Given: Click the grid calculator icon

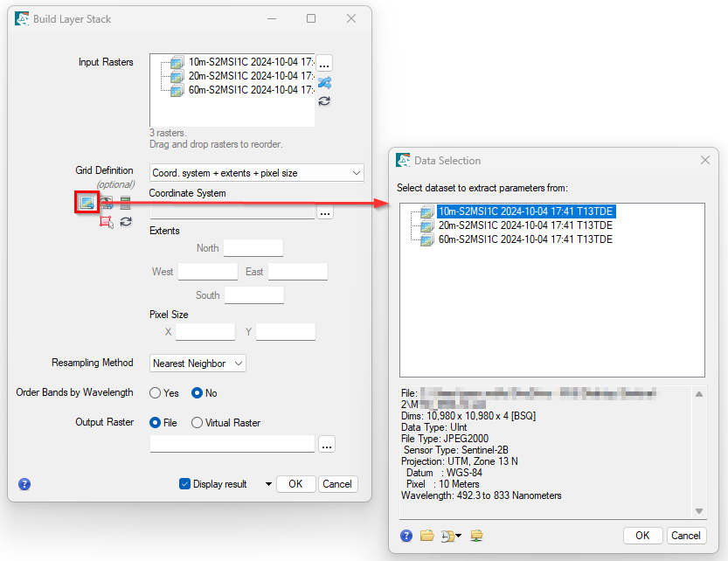Looking at the screenshot, I should point(126,203).
